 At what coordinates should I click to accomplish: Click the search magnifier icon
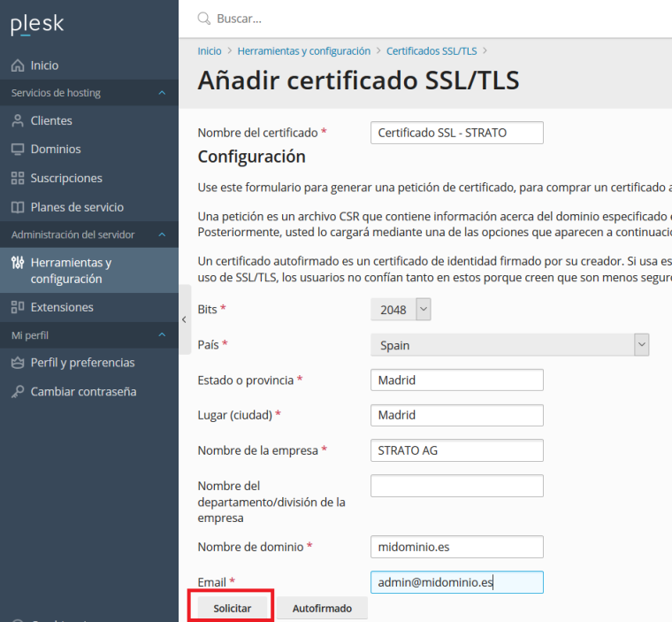pos(204,19)
